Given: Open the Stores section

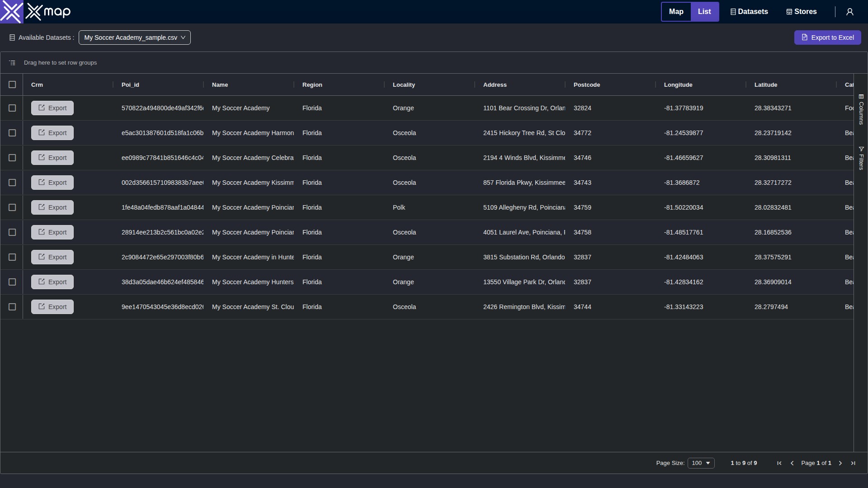Looking at the screenshot, I should pos(801,12).
